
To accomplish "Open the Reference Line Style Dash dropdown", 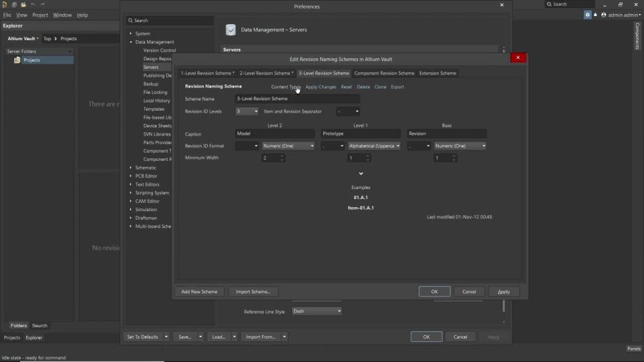I will 317,311.
